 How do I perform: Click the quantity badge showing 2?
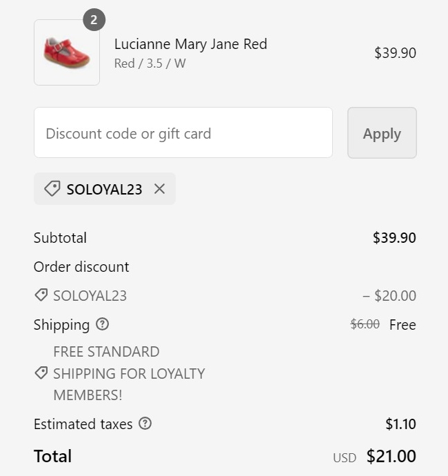point(94,20)
